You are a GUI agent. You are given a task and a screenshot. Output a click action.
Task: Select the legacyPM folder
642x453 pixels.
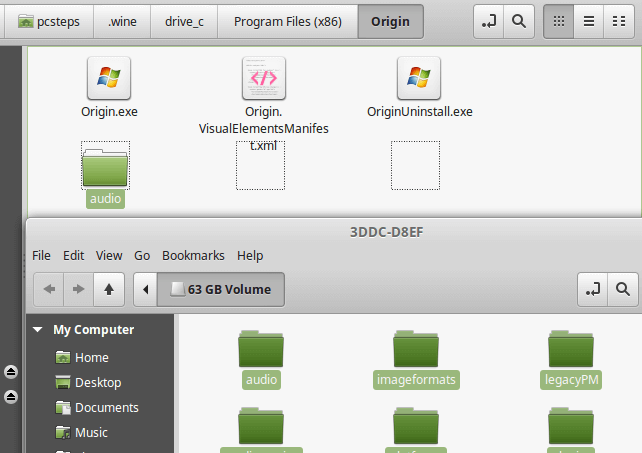pos(571,359)
